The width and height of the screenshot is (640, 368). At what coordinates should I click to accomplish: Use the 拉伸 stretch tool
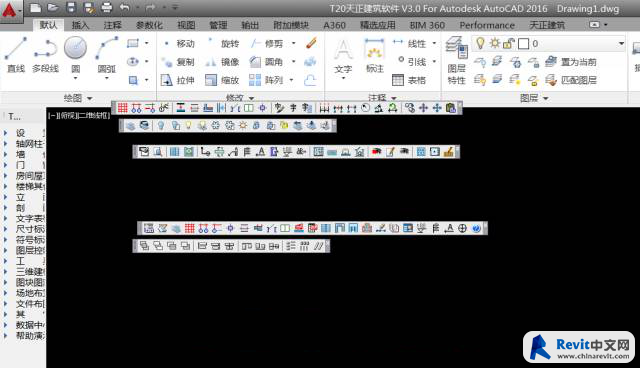pos(178,80)
